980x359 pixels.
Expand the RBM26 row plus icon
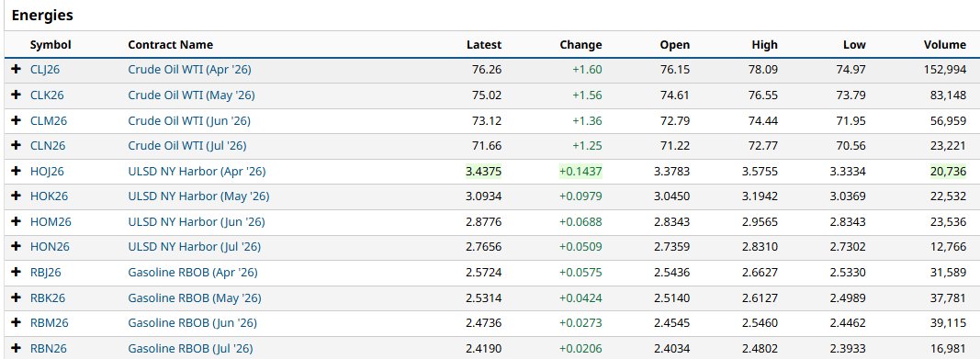point(17,323)
